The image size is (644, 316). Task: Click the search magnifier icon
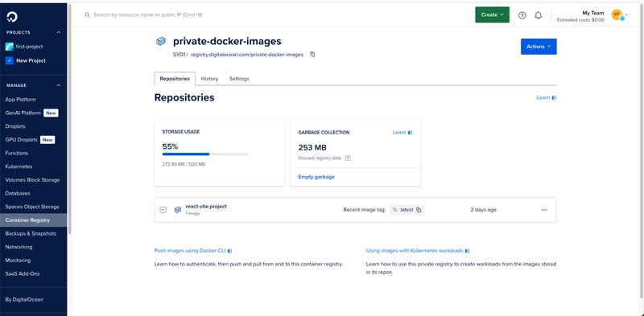[87, 14]
